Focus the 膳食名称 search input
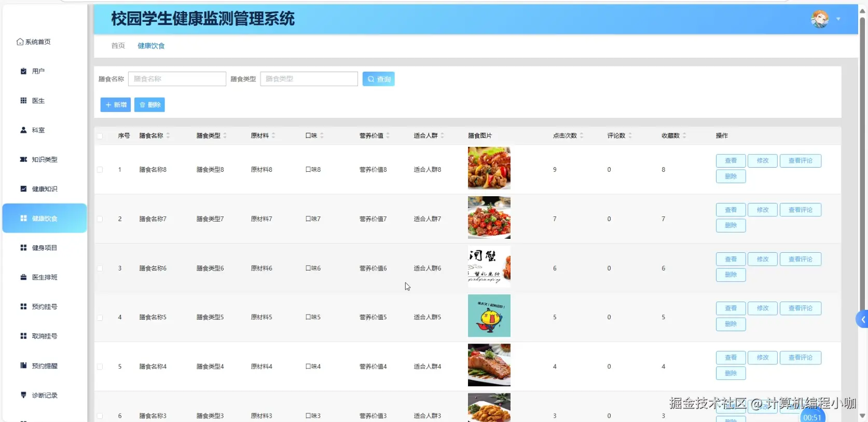The height and width of the screenshot is (422, 868). click(x=177, y=79)
